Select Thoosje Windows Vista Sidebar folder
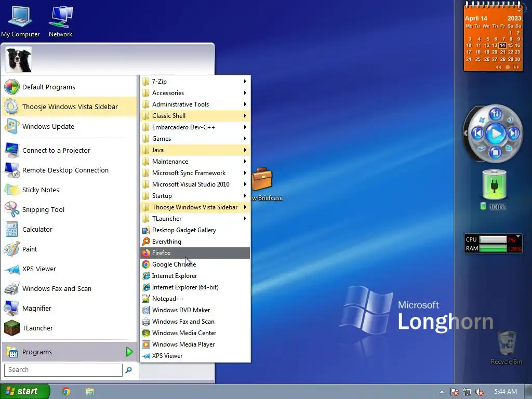Viewport: 532px width, 399px height. (195, 207)
